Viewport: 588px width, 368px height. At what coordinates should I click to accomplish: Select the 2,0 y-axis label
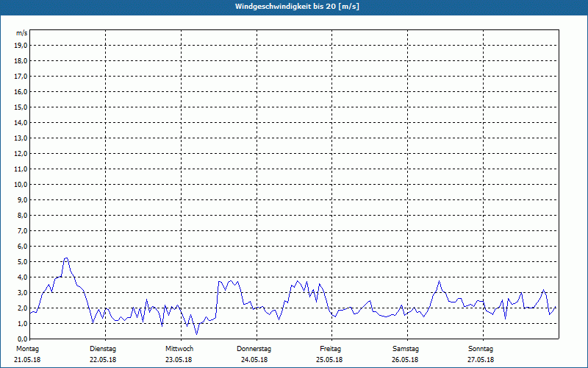coord(22,308)
